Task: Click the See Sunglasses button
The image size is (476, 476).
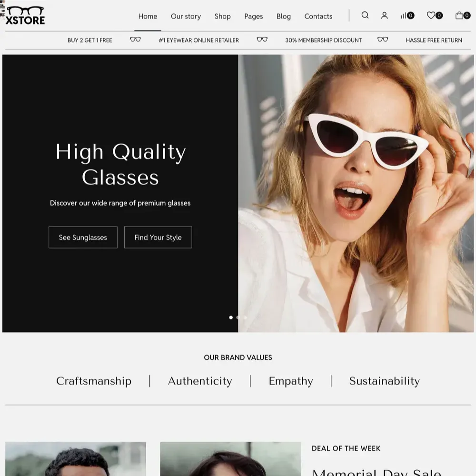Action: [83, 237]
